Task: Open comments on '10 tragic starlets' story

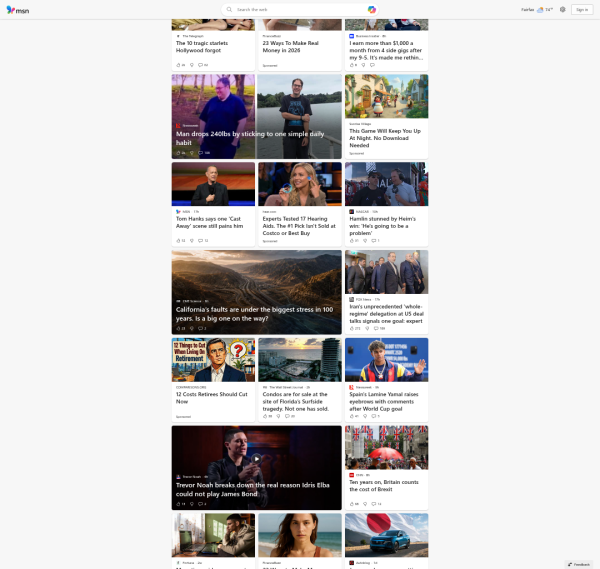Action: (x=203, y=65)
